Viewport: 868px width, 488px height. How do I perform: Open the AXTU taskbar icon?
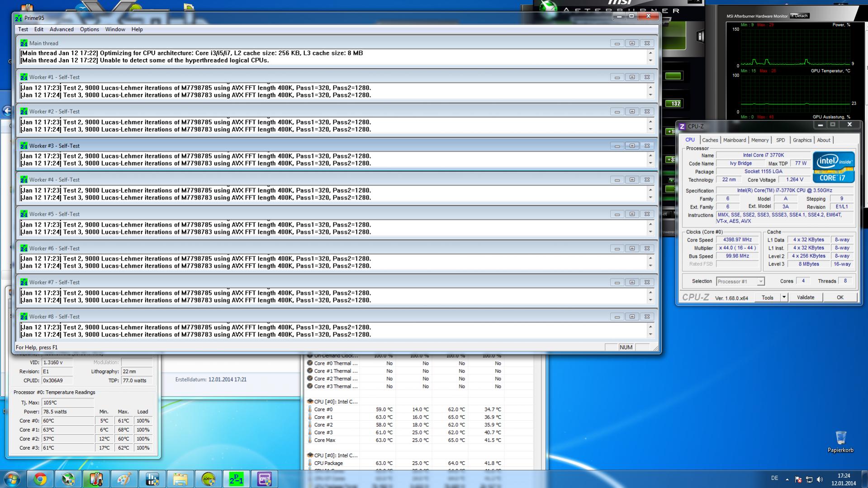point(208,479)
